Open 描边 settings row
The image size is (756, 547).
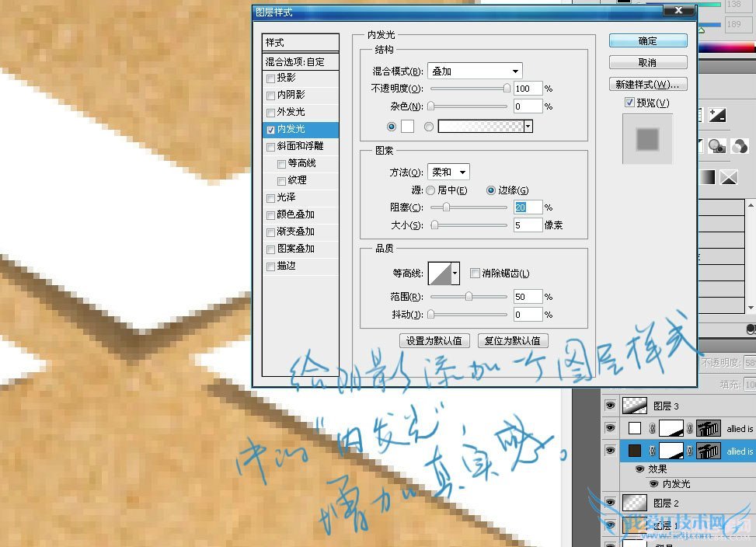point(301,266)
